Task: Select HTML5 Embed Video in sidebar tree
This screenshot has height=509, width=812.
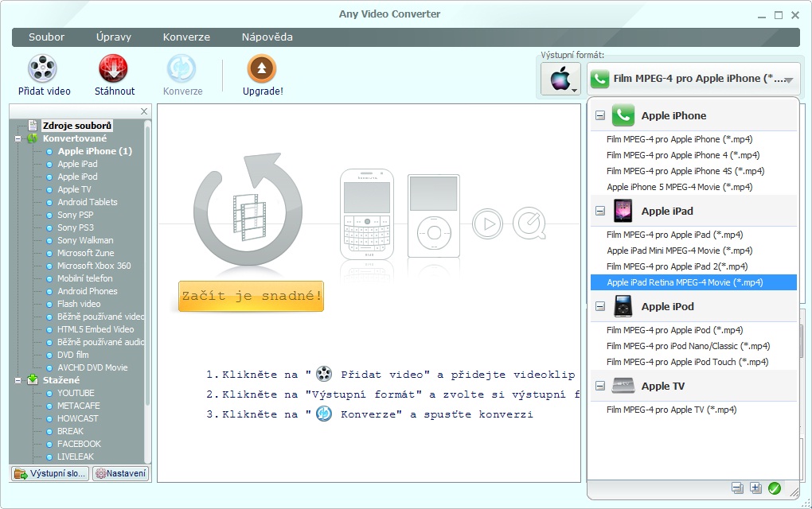Action: pyautogui.click(x=96, y=329)
